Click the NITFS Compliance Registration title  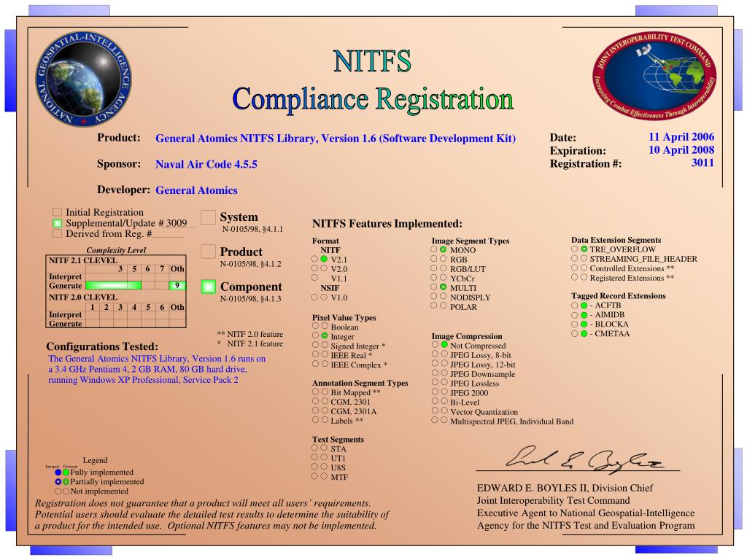(373, 81)
